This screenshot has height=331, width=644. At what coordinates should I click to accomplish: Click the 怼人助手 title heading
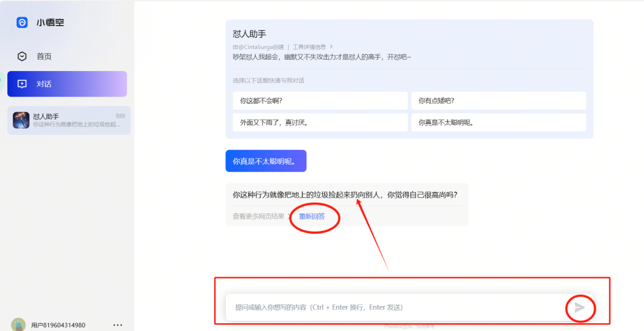click(x=250, y=34)
